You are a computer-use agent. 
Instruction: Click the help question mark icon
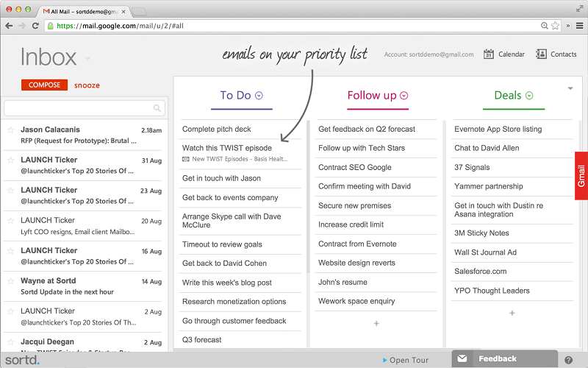coord(568,360)
